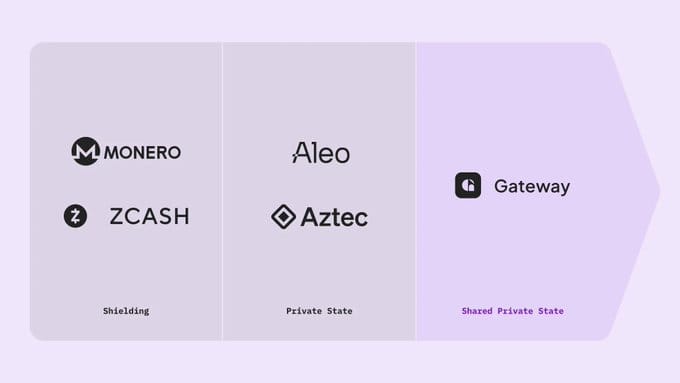
Task: Select the Shielding column label
Action: 126,311
